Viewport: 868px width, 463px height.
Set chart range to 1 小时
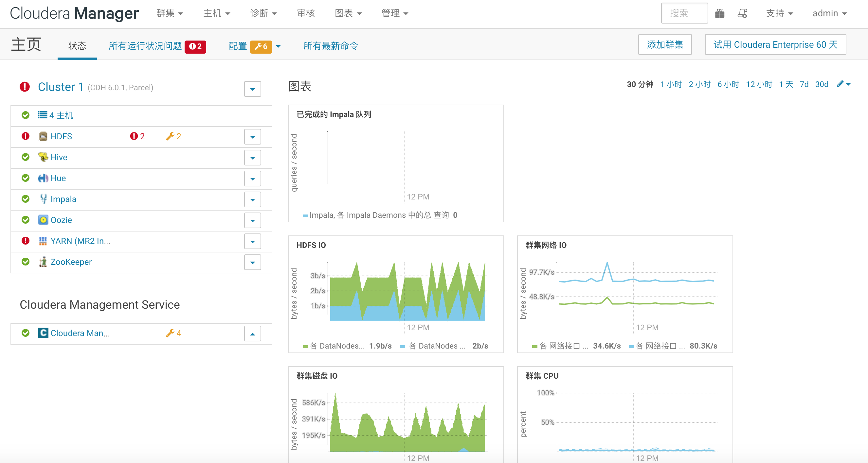click(671, 84)
